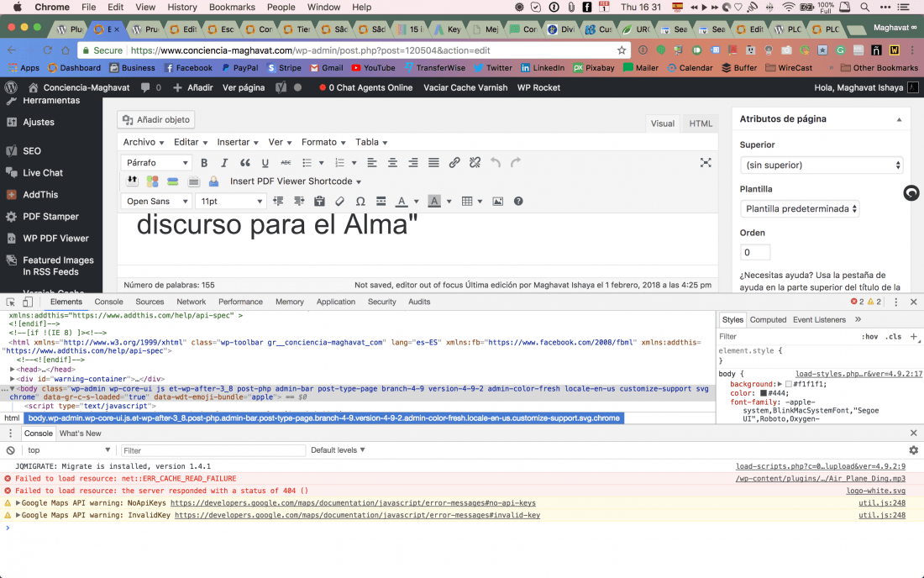The image size is (924, 578).
Task: Align text right
Action: [x=413, y=163]
